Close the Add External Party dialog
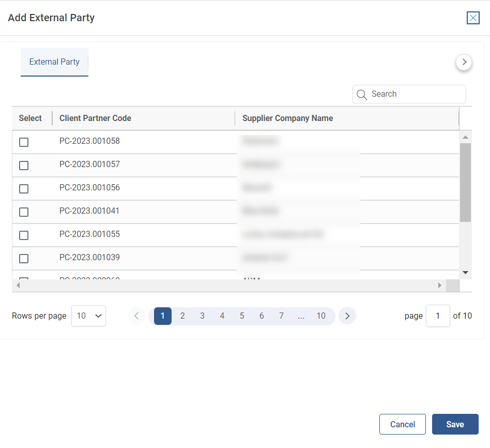Viewport: 490px width, 448px height. (x=472, y=18)
